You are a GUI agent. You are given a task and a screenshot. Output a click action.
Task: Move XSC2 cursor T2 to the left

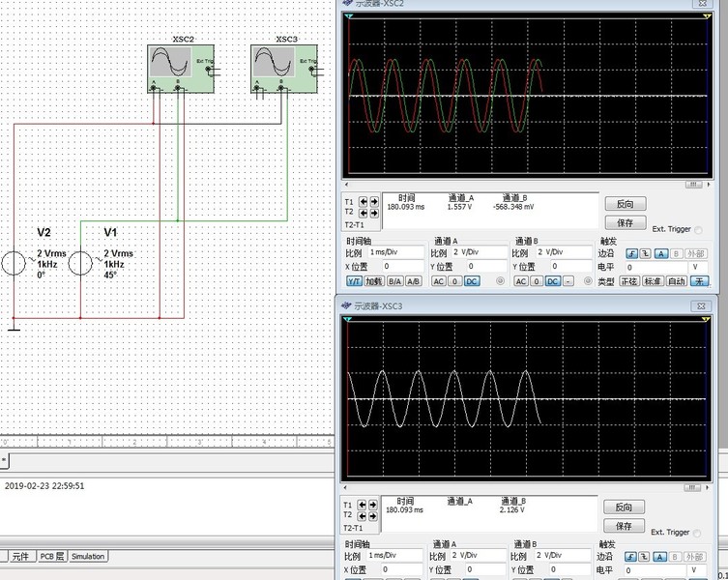point(364,213)
